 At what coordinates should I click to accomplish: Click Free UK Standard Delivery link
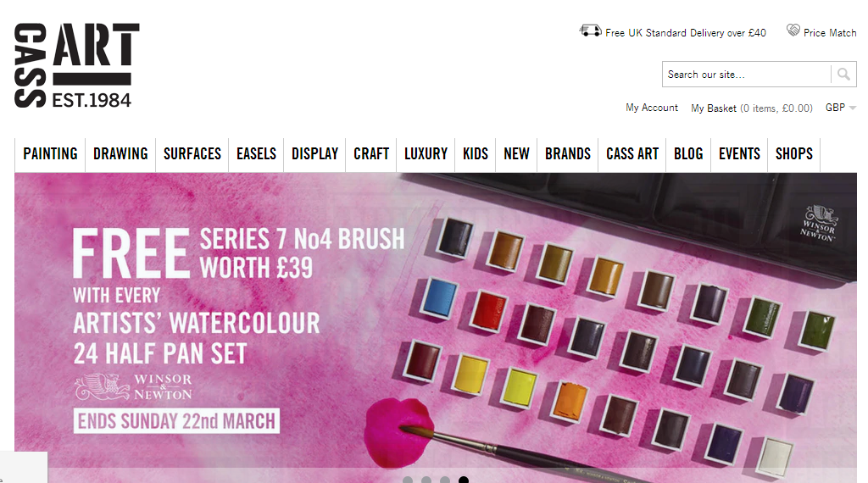(x=685, y=33)
